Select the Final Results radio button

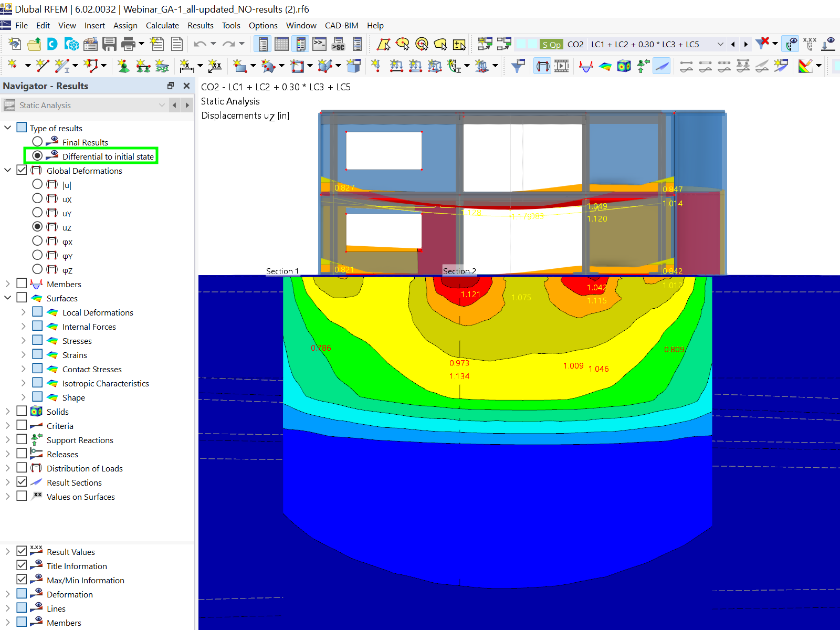[37, 142]
